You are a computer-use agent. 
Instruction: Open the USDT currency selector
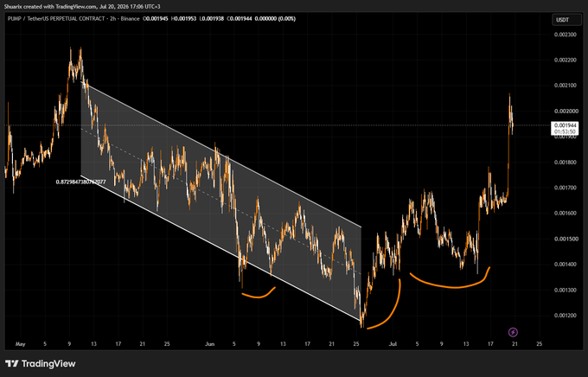pos(566,20)
